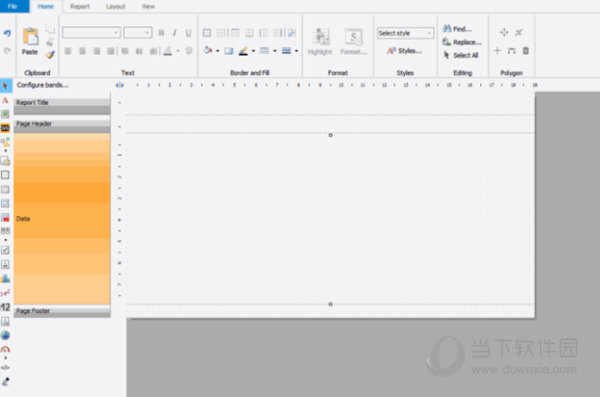
Task: Redo with the grey redo arrow
Action: tap(7, 51)
